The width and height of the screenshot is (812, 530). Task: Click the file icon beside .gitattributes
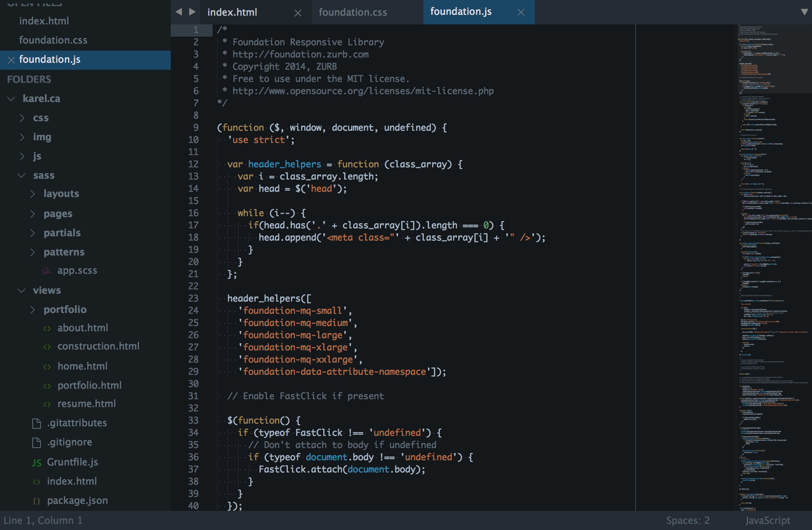[x=37, y=423]
